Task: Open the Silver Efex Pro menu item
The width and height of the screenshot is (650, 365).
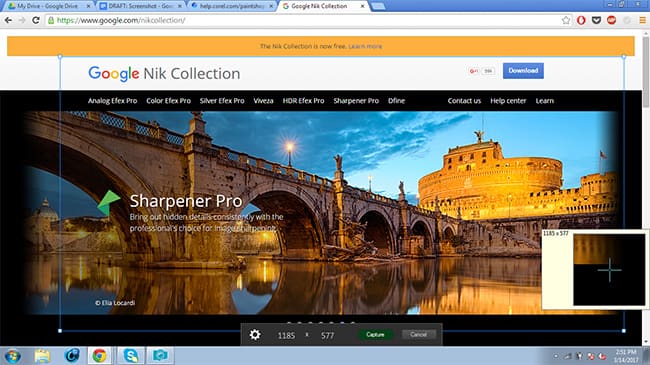Action: point(222,101)
